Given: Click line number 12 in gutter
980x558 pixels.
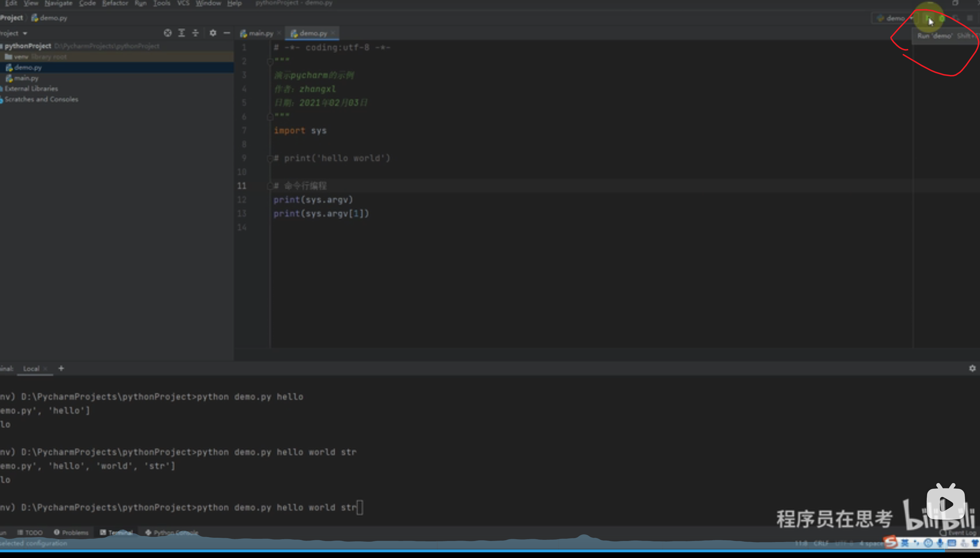Looking at the screenshot, I should coord(242,200).
